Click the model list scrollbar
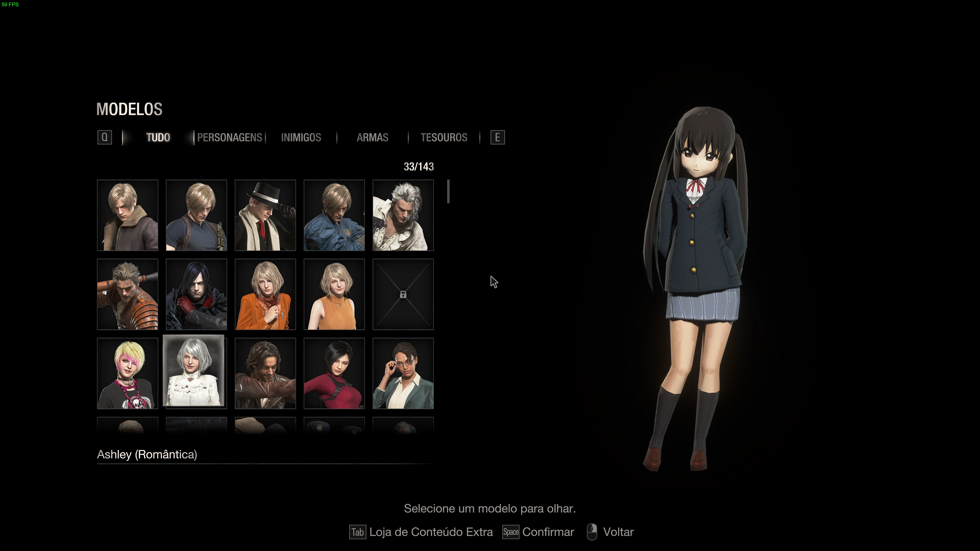980x551 pixels. tap(449, 192)
